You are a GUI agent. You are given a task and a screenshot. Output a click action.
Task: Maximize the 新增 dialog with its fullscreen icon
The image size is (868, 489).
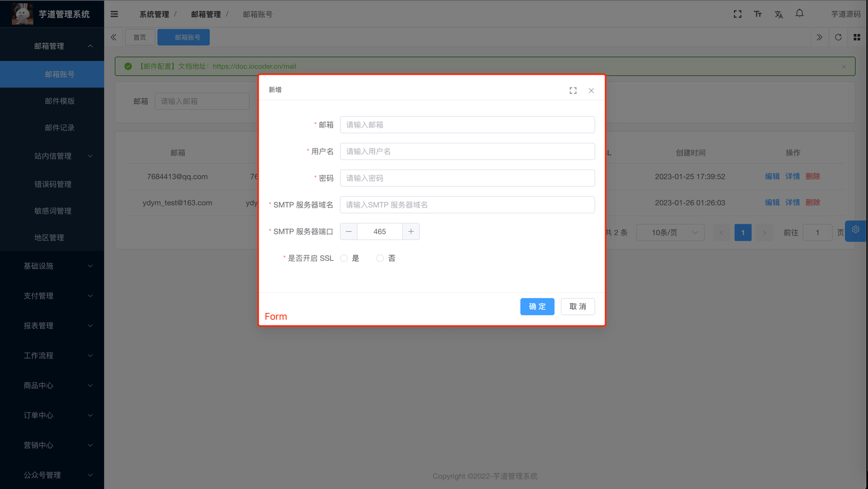pos(573,90)
